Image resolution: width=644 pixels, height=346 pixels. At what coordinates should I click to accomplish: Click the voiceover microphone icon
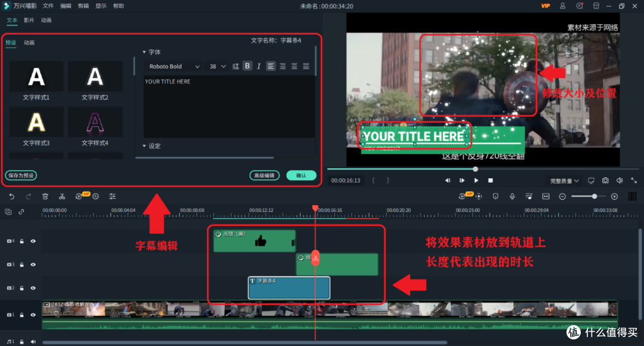(512, 196)
